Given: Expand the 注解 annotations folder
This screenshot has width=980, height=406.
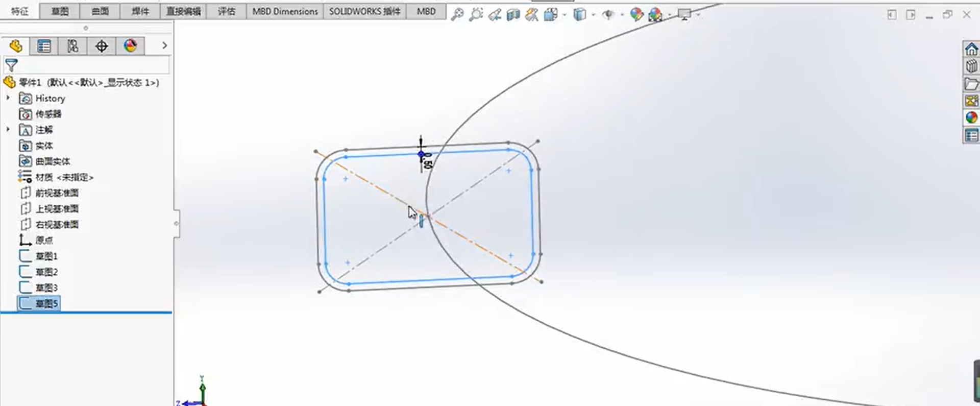Looking at the screenshot, I should pos(8,129).
